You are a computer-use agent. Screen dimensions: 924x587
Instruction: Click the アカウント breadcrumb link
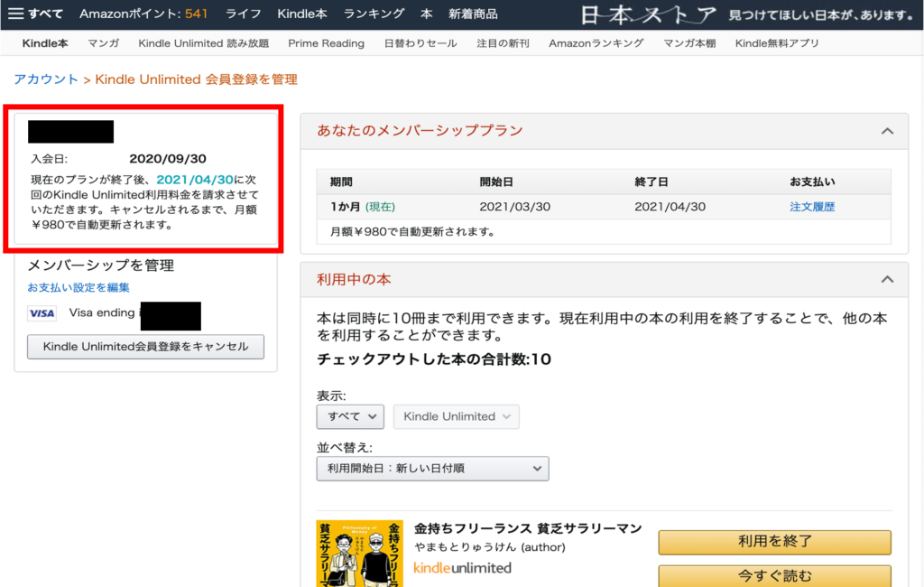click(x=46, y=79)
